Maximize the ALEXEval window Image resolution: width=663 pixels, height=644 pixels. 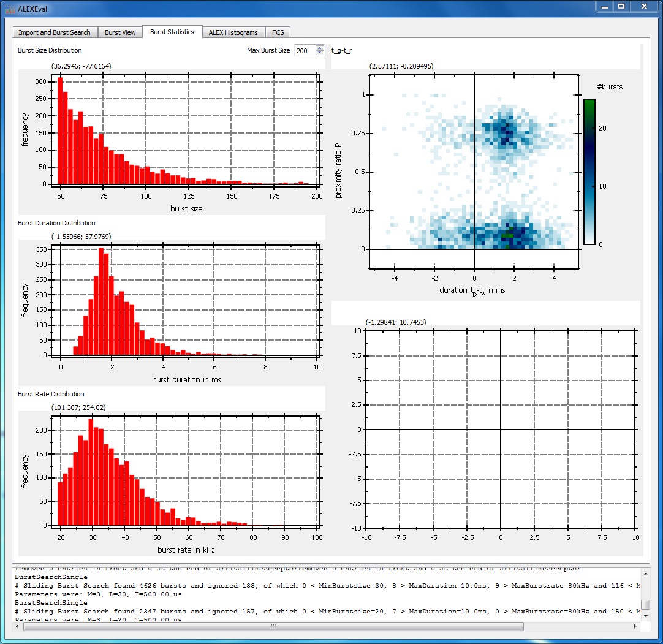coord(621,6)
